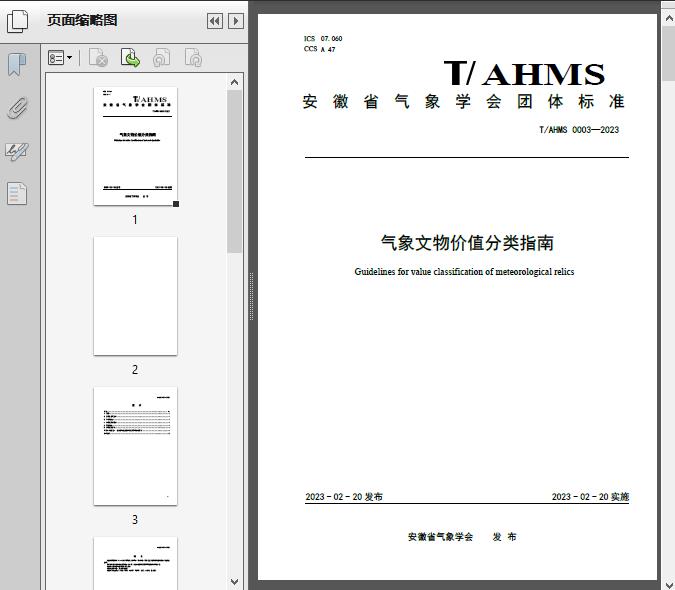This screenshot has height=590, width=675.
Task: Click document view scroll up arrow
Action: click(x=669, y=18)
